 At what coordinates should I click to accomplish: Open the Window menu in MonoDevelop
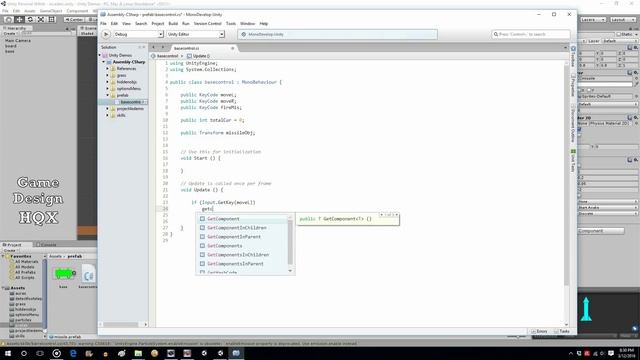(247, 24)
